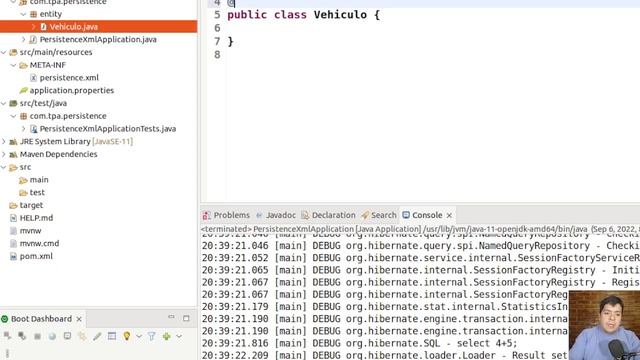This screenshot has width=640, height=360.
Task: Expand the PersistenceXmlApplicationTests.java node
Action: point(23,129)
